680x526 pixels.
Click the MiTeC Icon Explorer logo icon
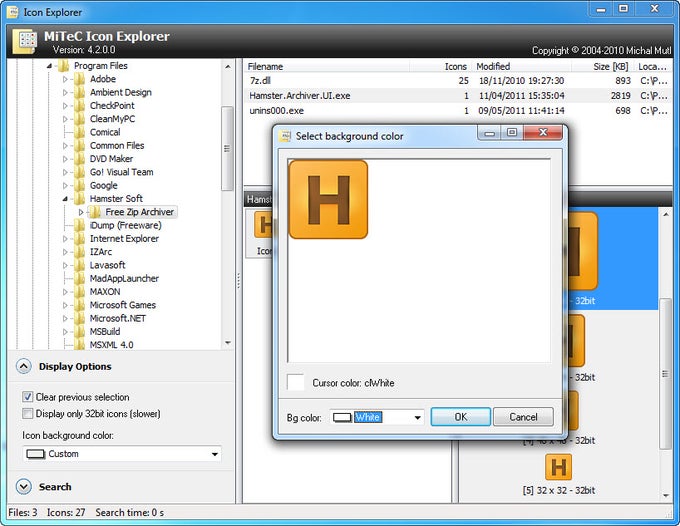tap(24, 41)
